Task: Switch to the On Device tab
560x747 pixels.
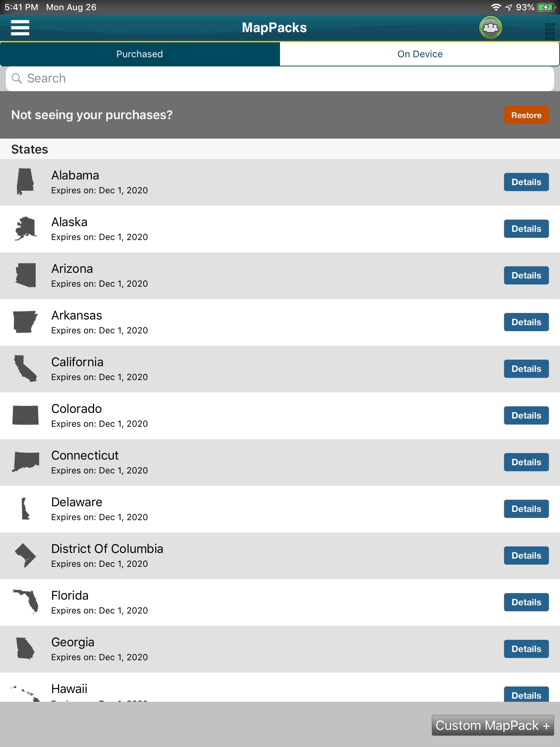Action: (420, 54)
